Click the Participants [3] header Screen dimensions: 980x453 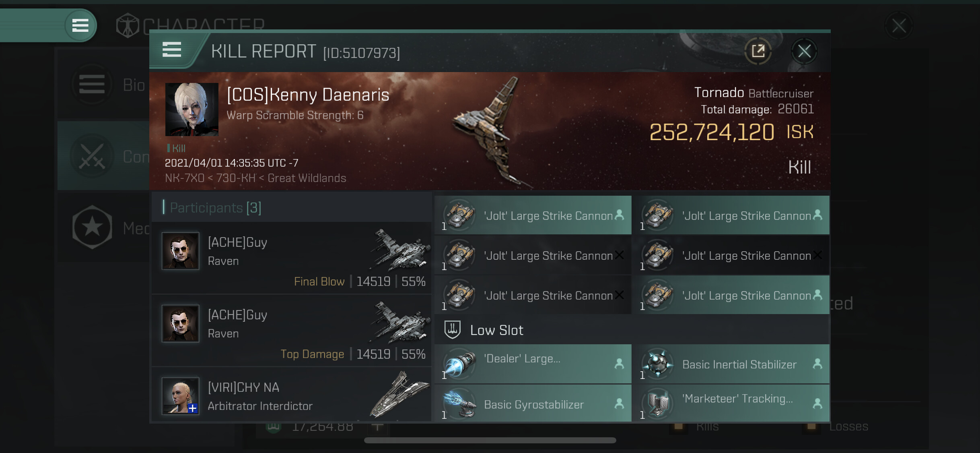215,207
